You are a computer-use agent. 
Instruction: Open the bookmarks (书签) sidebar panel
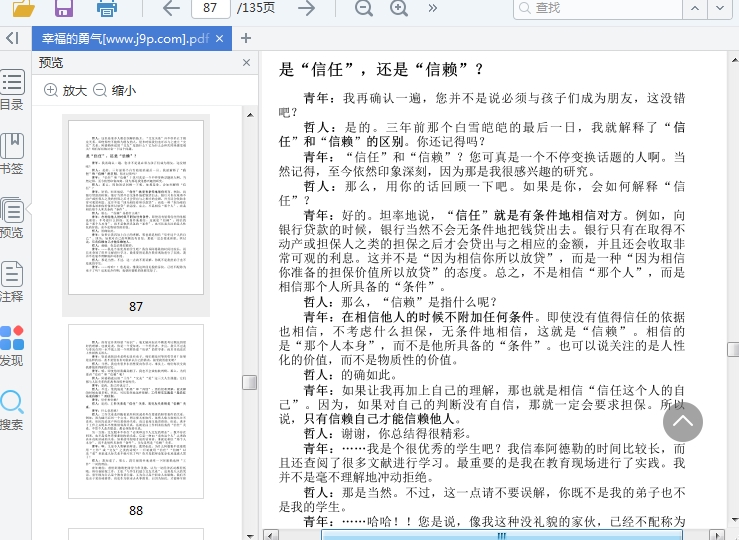tap(12, 153)
